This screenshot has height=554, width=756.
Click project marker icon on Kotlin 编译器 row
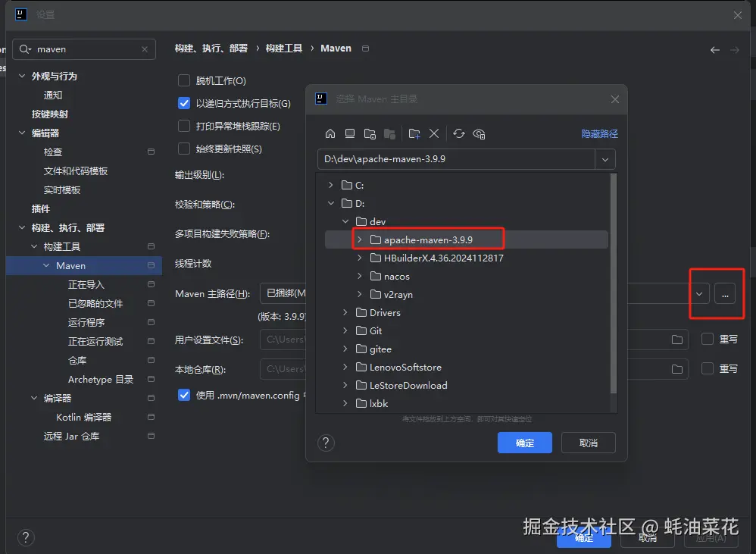(151, 417)
